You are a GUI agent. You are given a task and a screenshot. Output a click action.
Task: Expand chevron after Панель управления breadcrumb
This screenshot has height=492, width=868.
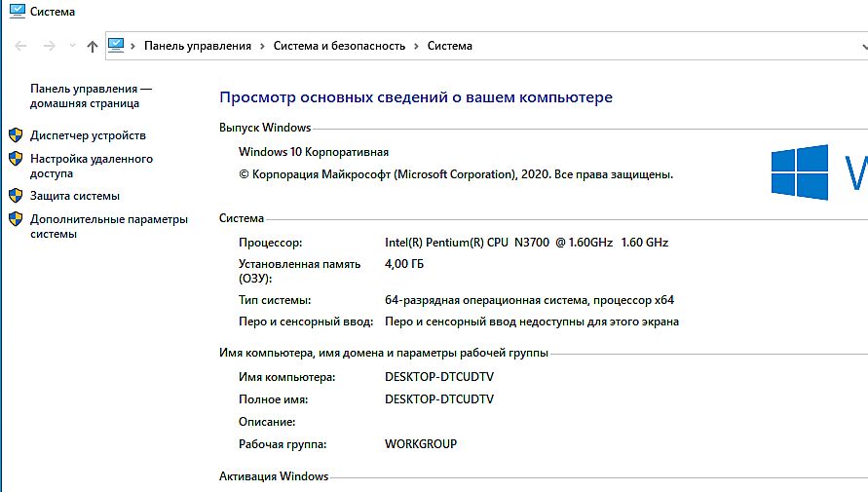(x=262, y=46)
